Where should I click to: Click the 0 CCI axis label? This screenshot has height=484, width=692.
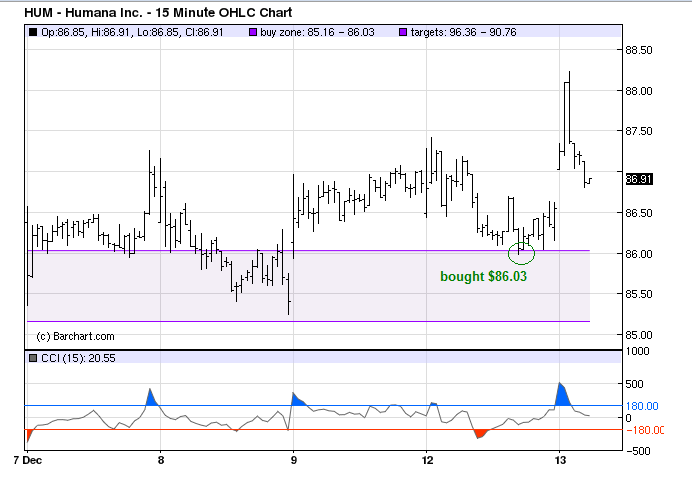pos(628,418)
